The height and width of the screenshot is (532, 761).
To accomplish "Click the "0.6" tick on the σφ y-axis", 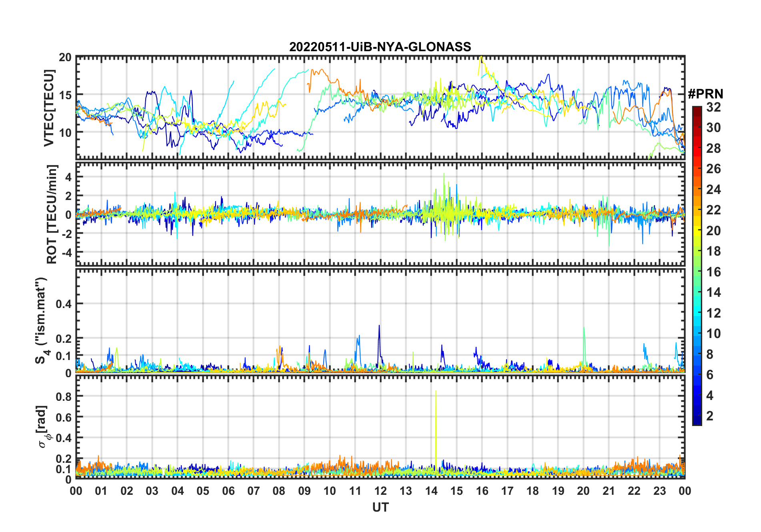I will coord(64,417).
